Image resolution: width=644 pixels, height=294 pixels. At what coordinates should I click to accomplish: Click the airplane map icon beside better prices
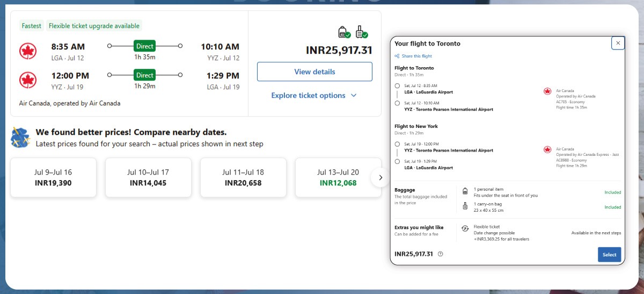coord(20,138)
